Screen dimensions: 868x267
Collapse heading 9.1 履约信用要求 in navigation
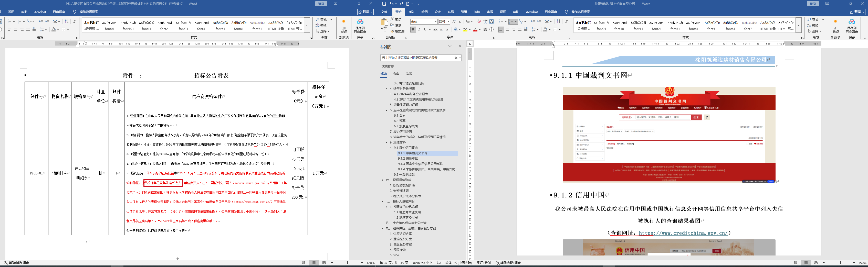(391, 148)
